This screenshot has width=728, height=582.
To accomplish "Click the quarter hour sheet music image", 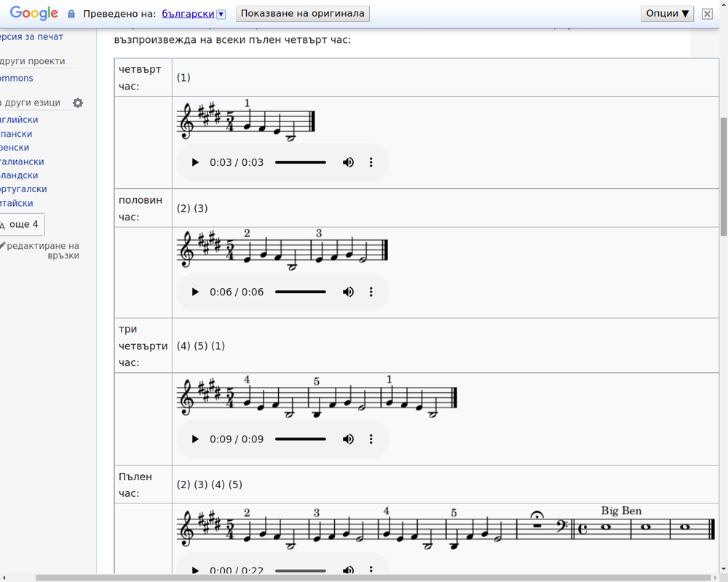I will click(246, 120).
